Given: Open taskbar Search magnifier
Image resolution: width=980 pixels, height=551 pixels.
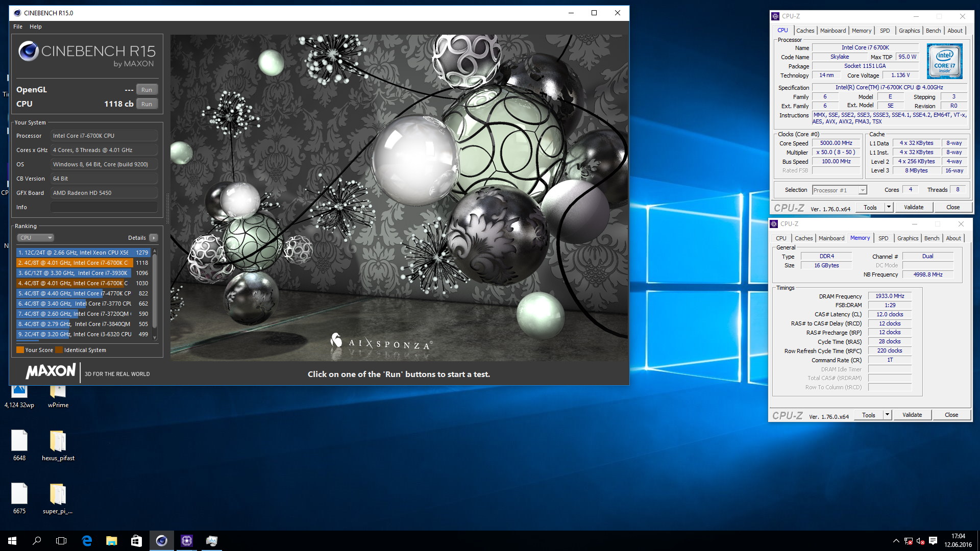Looking at the screenshot, I should 37,541.
